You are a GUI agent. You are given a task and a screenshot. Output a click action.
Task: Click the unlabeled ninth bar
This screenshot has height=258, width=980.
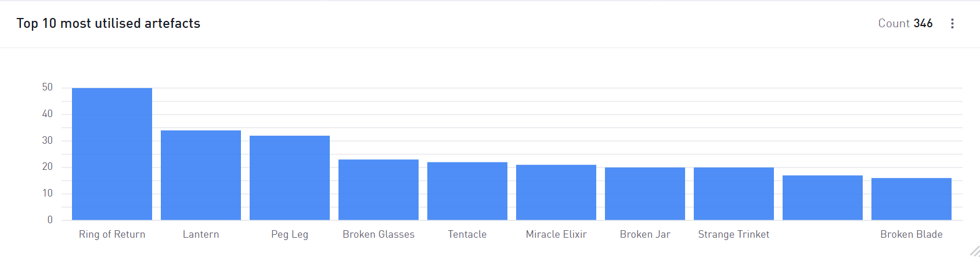coord(823,198)
